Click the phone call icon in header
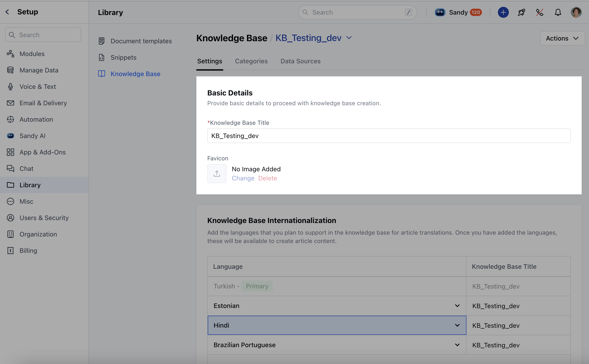 point(540,12)
